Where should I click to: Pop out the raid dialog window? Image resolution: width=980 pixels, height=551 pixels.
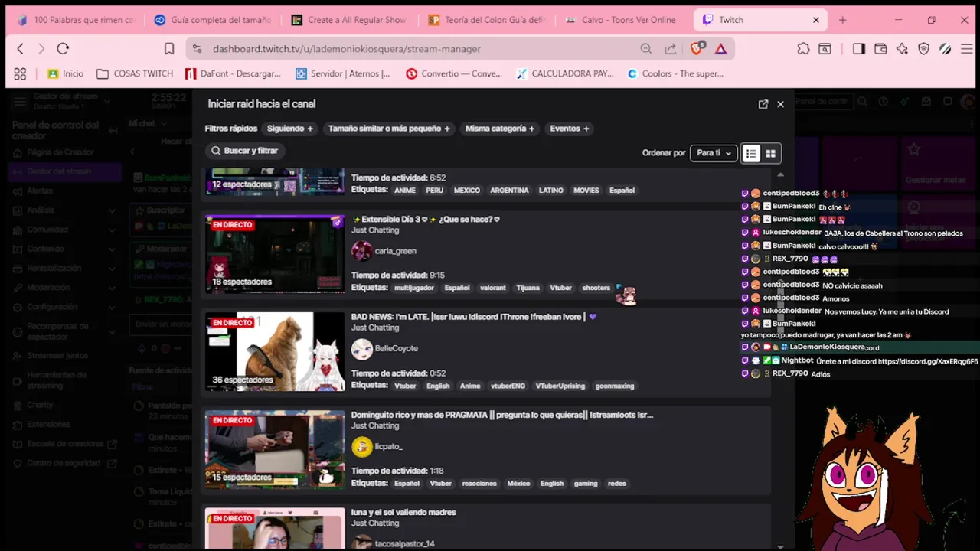coord(763,104)
